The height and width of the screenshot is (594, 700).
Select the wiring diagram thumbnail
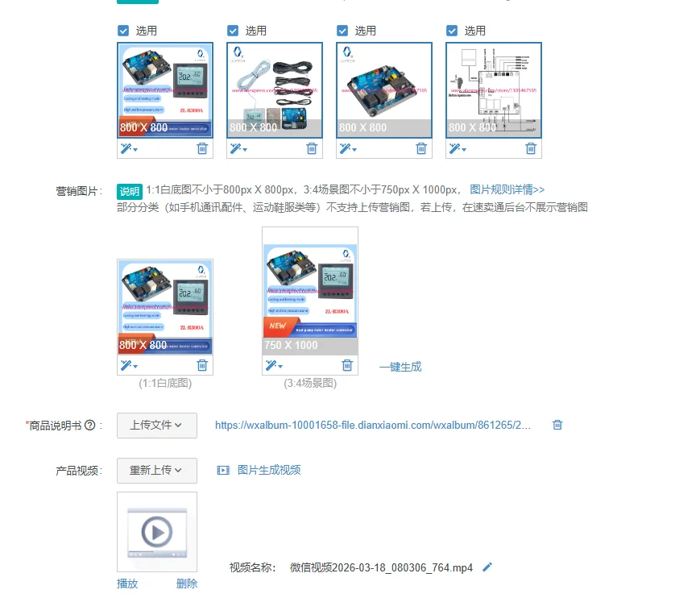[494, 90]
